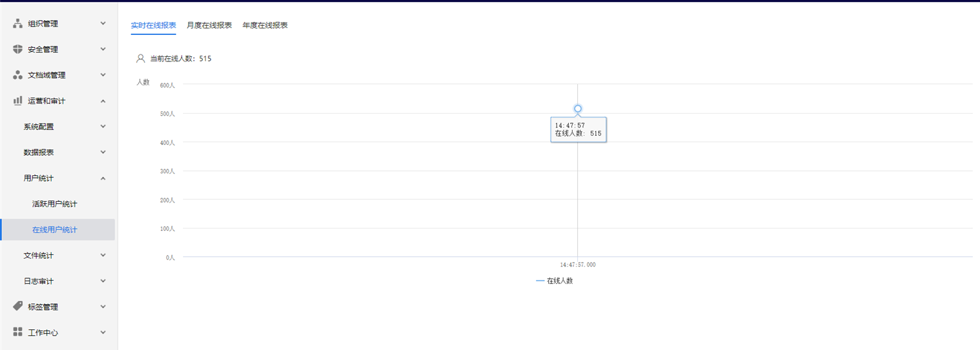Expand the 系统配置 chevron
This screenshot has height=350, width=980.
pyautogui.click(x=103, y=126)
